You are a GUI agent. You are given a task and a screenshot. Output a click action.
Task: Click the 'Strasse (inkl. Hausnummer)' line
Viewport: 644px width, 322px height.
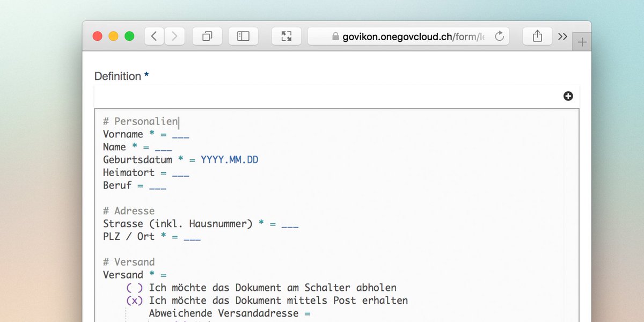pos(201,224)
